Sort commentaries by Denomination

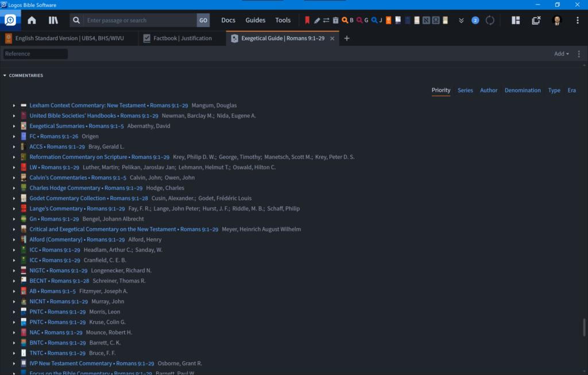[x=523, y=90]
